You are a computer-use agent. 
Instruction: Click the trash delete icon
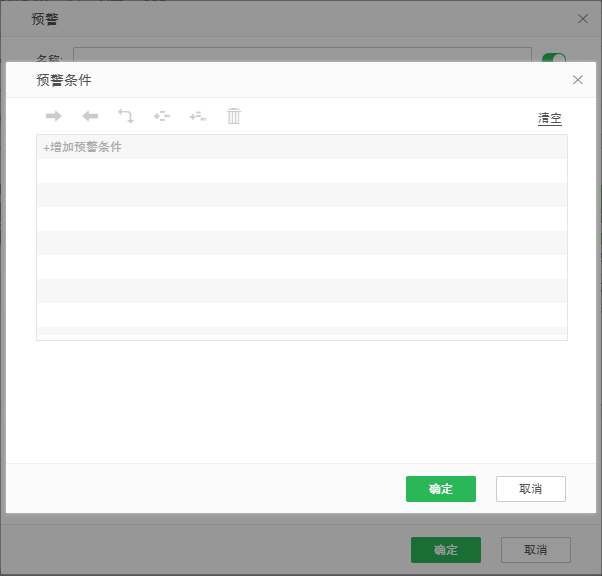[x=234, y=116]
